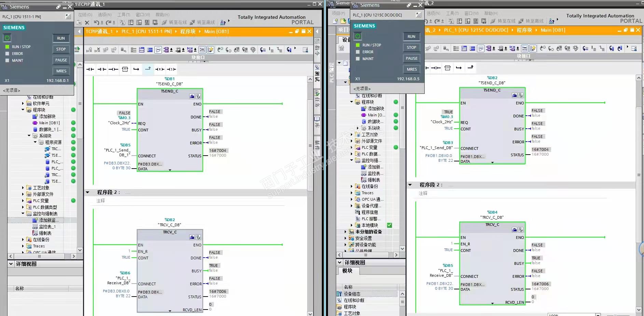Select the set coil (S) instruction
This screenshot has height=316, width=644.
(171, 69)
